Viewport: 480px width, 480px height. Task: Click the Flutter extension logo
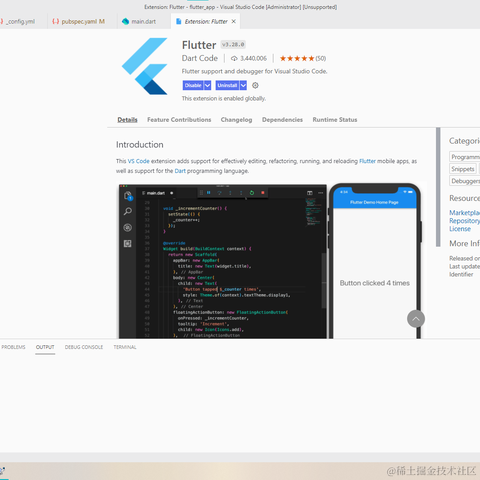click(145, 66)
